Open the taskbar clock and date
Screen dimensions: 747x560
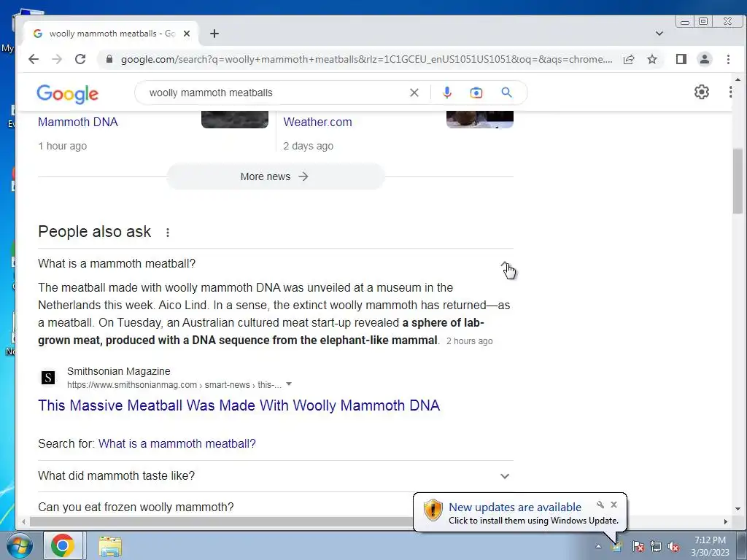click(x=710, y=546)
